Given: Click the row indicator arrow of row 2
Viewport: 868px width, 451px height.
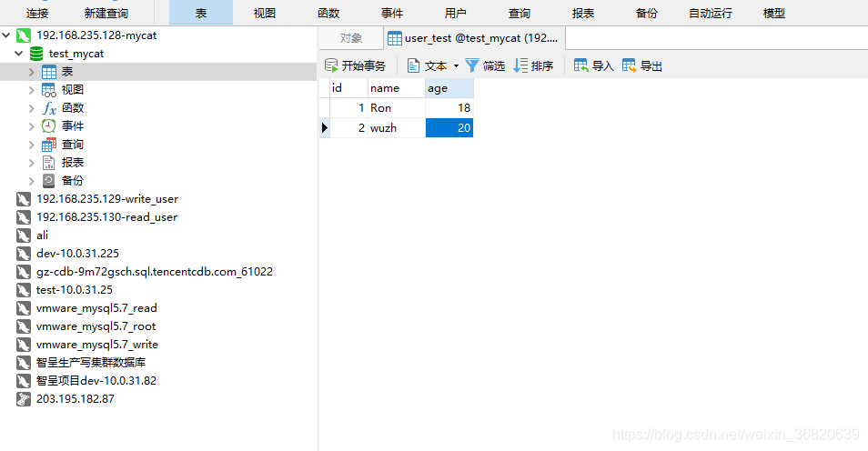Looking at the screenshot, I should click(325, 128).
